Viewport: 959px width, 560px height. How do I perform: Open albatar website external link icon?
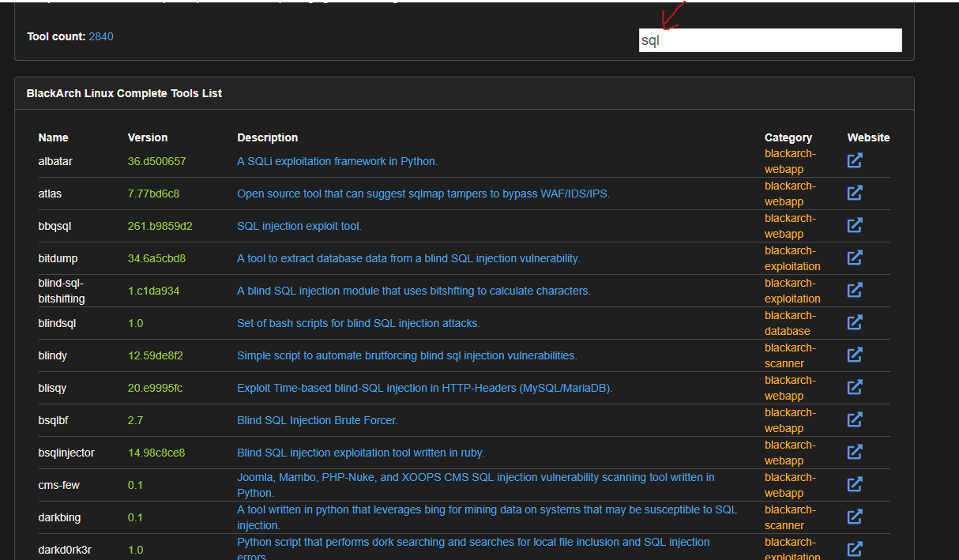pos(855,160)
